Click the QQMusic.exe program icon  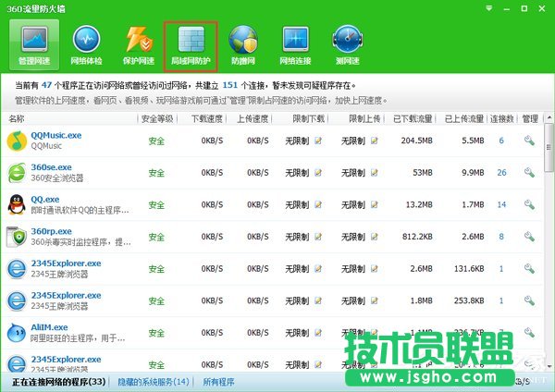click(x=17, y=141)
